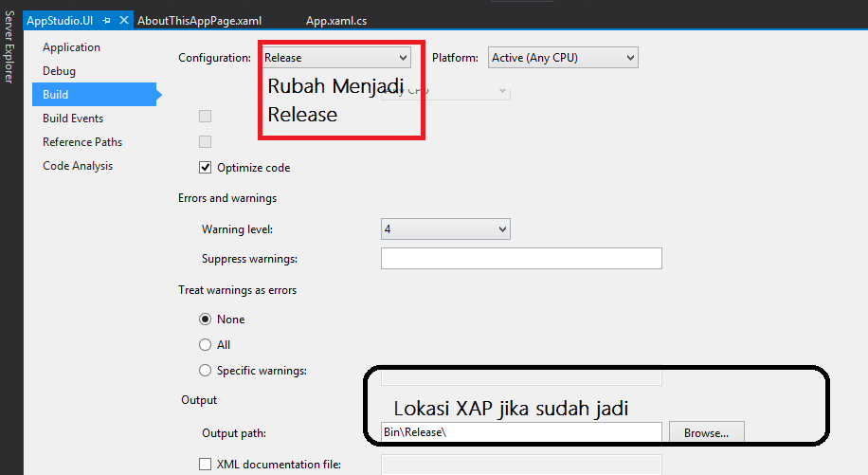Click the Suppress warnings input field
Screen dimensions: 868x475
click(x=521, y=259)
